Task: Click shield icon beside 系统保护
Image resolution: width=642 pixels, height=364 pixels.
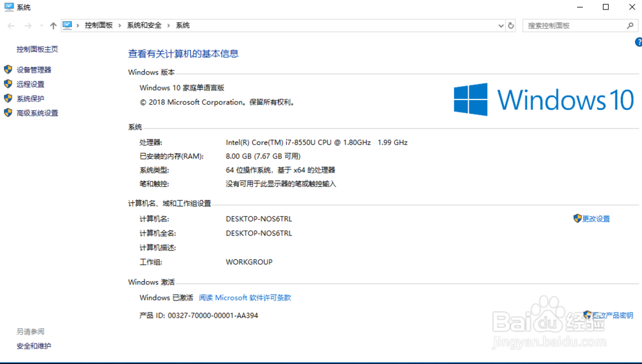Action: click(x=8, y=98)
